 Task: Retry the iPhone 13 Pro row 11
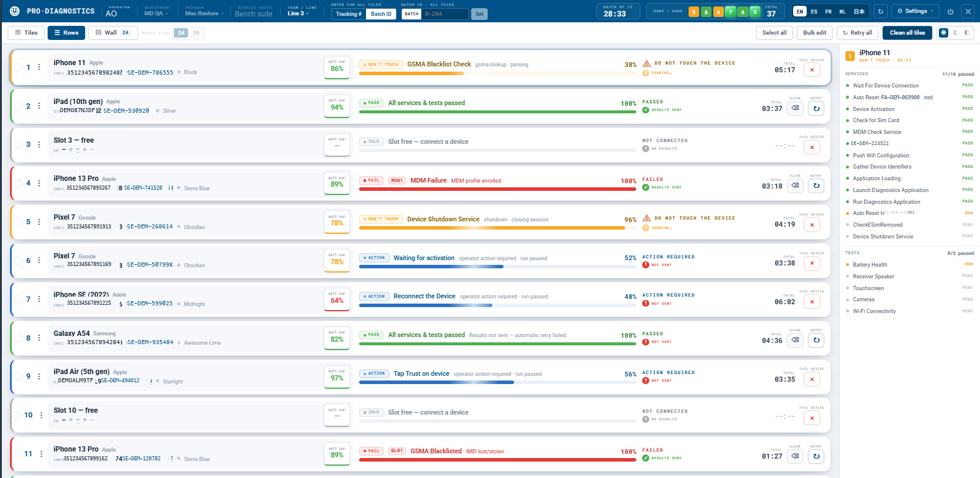[x=816, y=456]
